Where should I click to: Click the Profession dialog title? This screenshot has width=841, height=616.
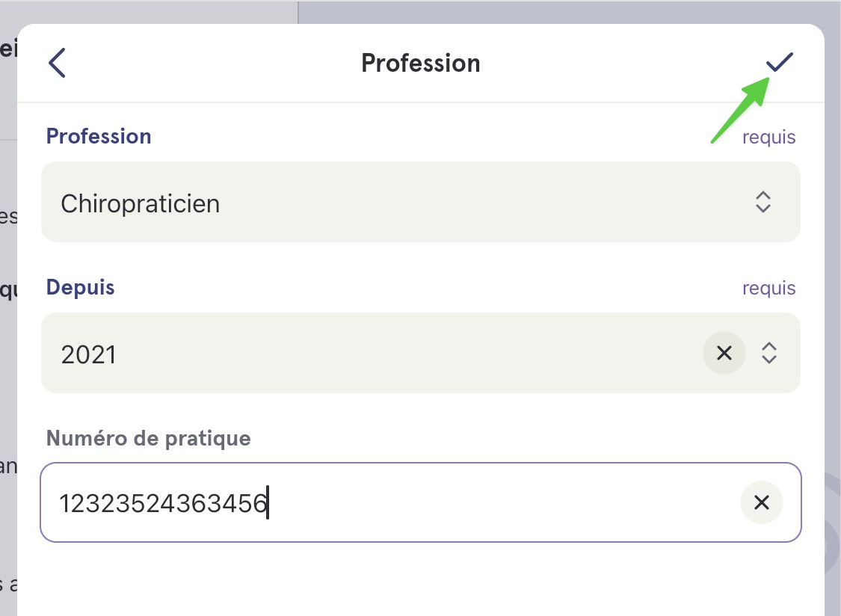[x=420, y=64]
